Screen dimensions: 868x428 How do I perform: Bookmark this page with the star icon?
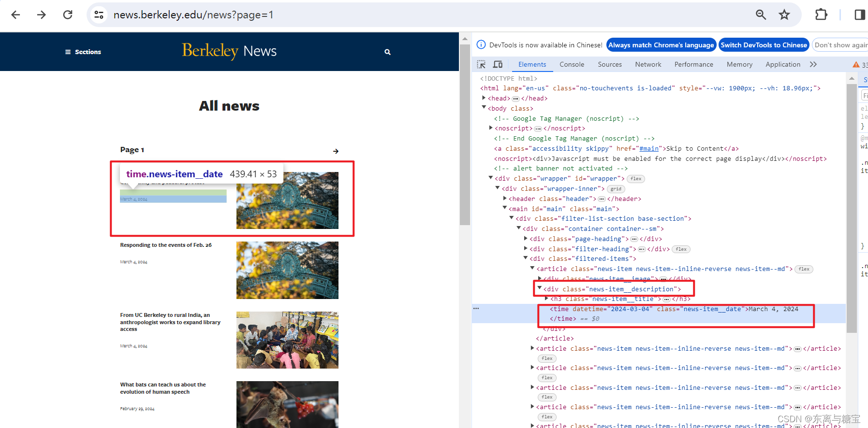(x=784, y=15)
